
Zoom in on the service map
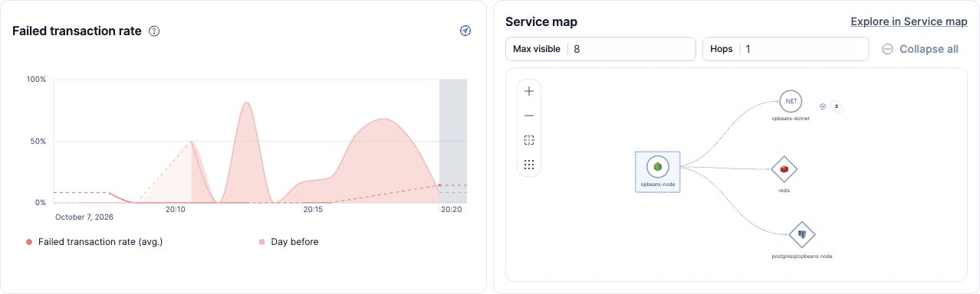coord(529,91)
